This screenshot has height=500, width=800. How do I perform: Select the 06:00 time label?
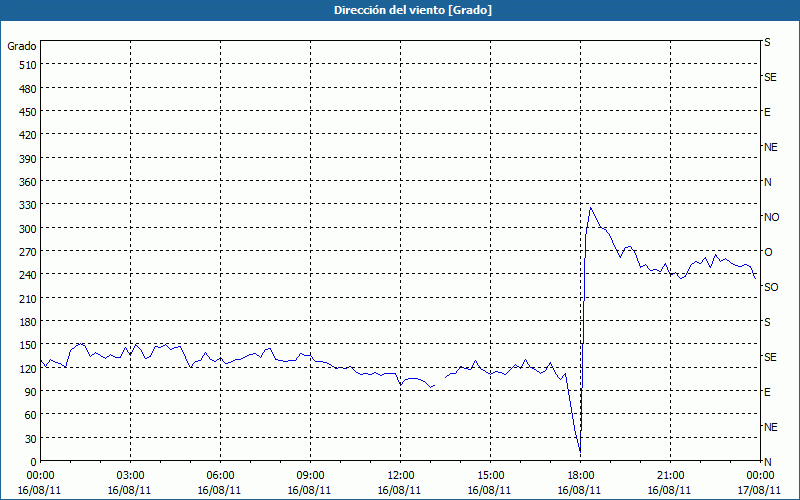point(220,476)
